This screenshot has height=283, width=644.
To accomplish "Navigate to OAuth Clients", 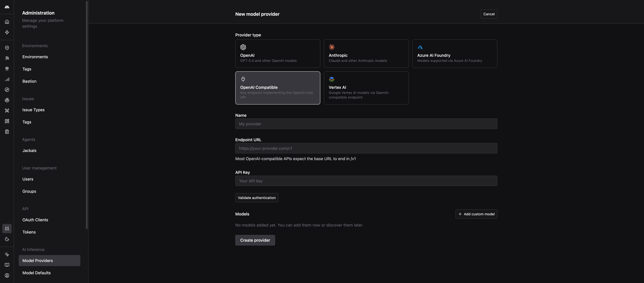I will click(x=35, y=220).
